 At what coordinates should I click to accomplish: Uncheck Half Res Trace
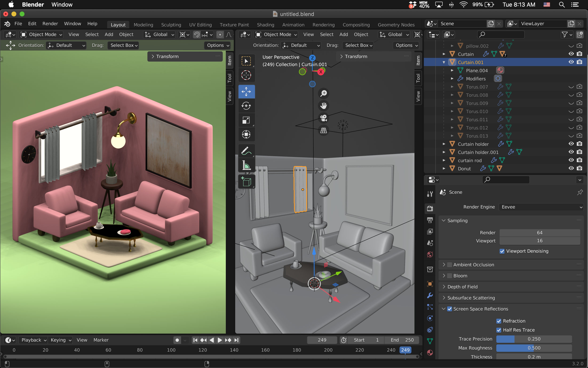[x=499, y=330]
